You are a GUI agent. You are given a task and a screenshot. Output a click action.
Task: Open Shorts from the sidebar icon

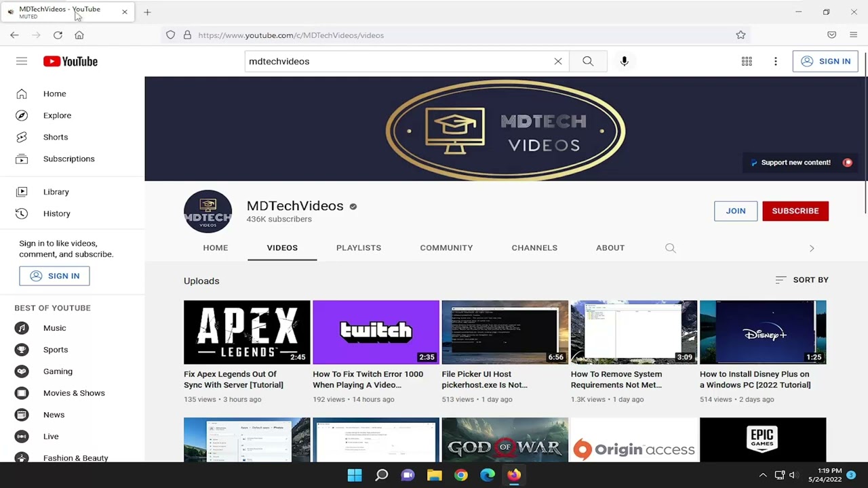(22, 137)
